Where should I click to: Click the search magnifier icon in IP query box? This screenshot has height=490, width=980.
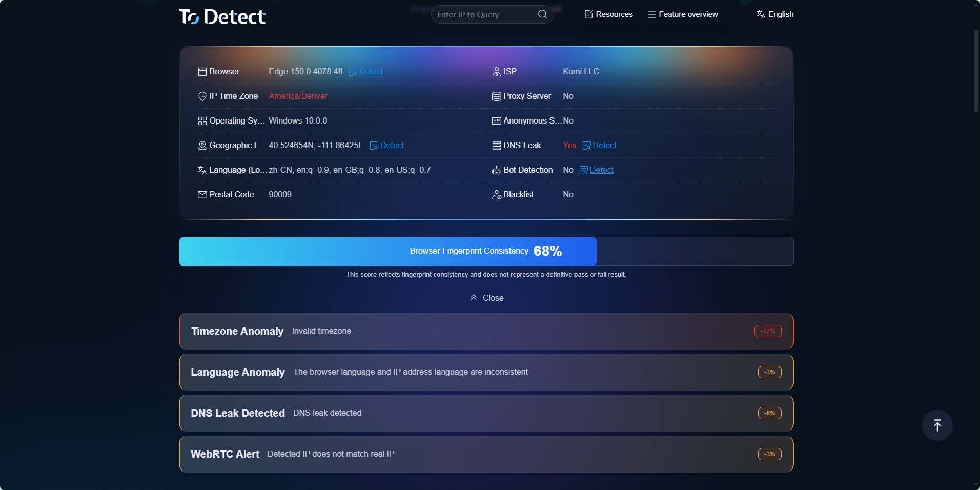click(x=542, y=14)
